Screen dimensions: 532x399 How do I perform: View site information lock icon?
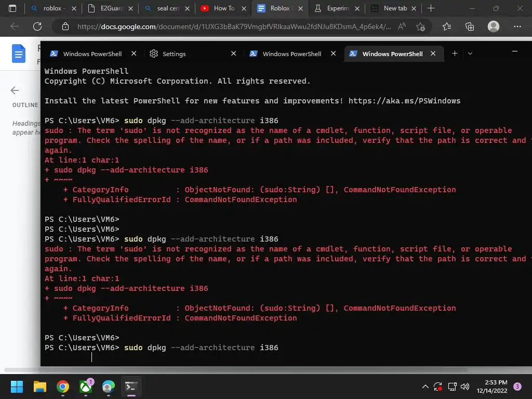point(65,26)
